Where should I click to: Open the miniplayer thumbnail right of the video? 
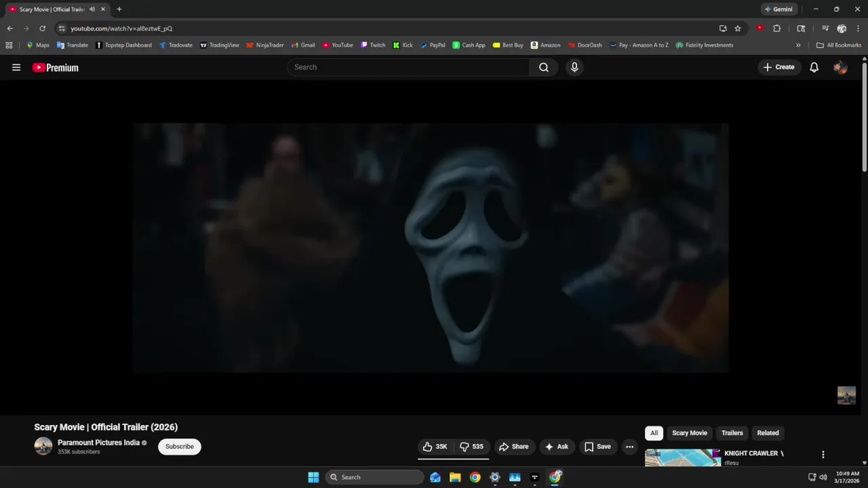(x=846, y=395)
